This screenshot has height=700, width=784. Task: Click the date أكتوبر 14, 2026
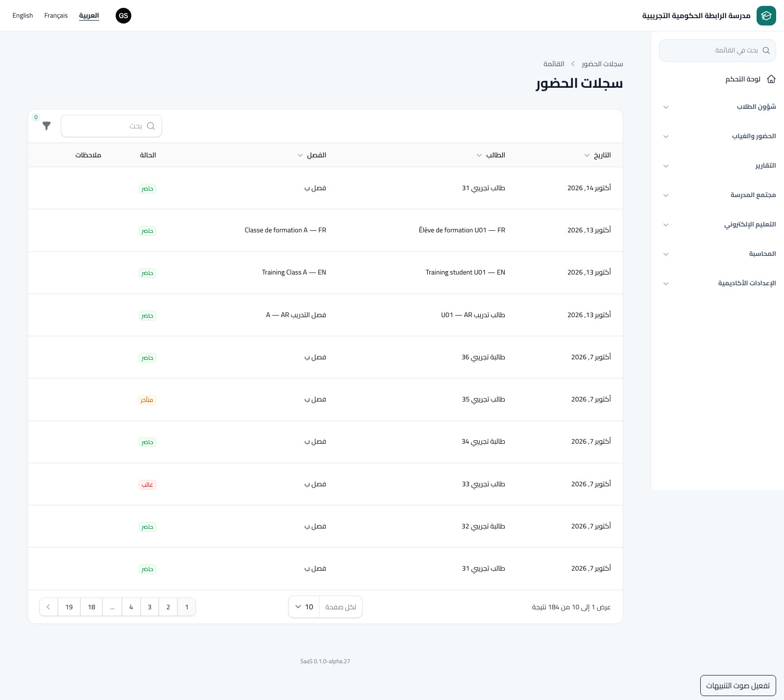pyautogui.click(x=589, y=188)
